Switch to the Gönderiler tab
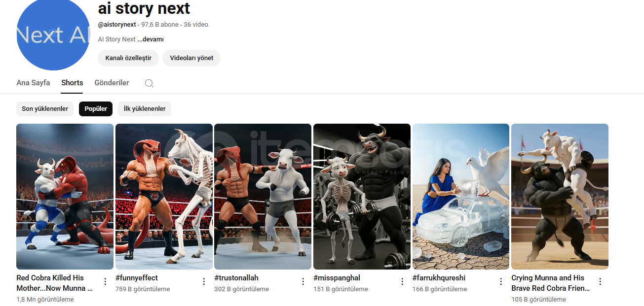 [112, 83]
